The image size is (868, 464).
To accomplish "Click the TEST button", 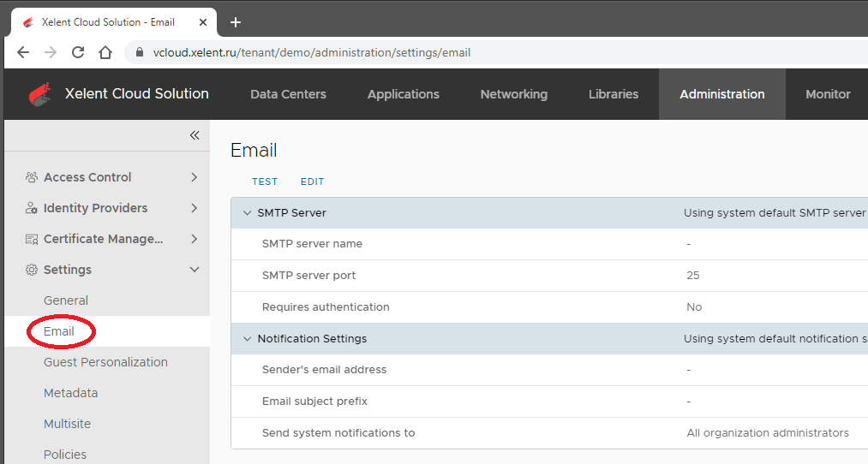I will click(x=265, y=181).
